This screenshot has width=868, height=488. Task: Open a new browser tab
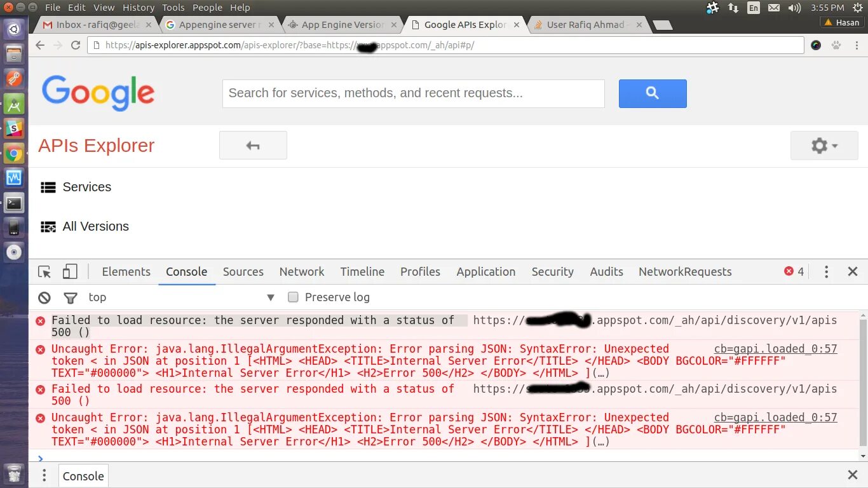point(663,25)
